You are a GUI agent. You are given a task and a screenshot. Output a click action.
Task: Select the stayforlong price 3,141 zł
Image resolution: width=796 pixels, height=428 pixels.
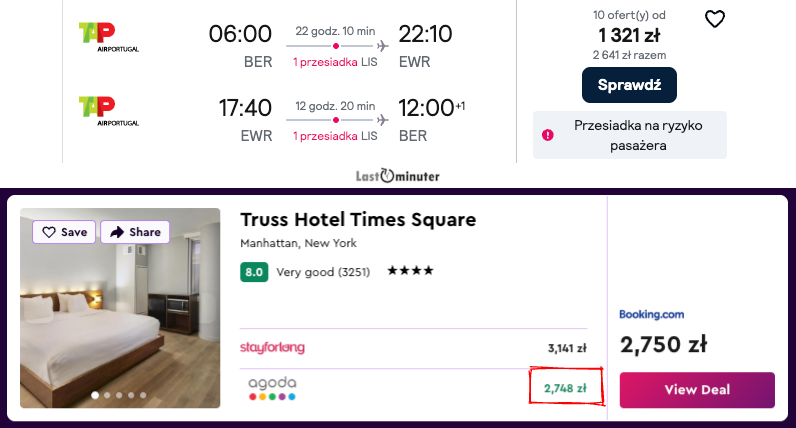567,348
